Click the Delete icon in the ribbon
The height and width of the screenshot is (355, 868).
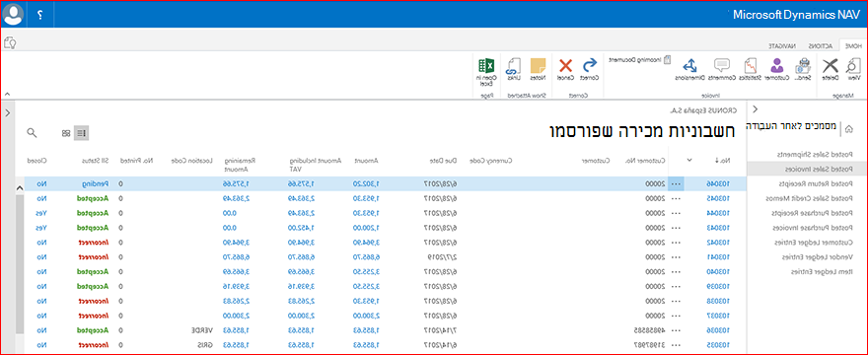(x=830, y=66)
